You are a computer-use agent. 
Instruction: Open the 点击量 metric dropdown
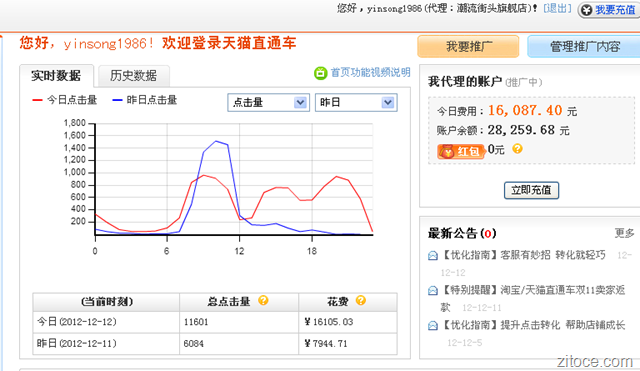(268, 102)
